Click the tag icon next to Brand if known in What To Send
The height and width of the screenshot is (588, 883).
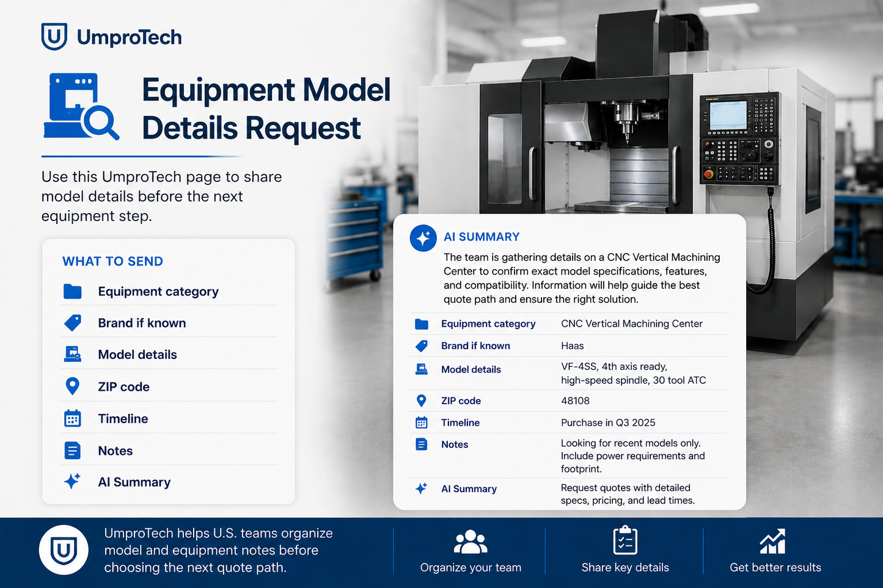point(72,323)
